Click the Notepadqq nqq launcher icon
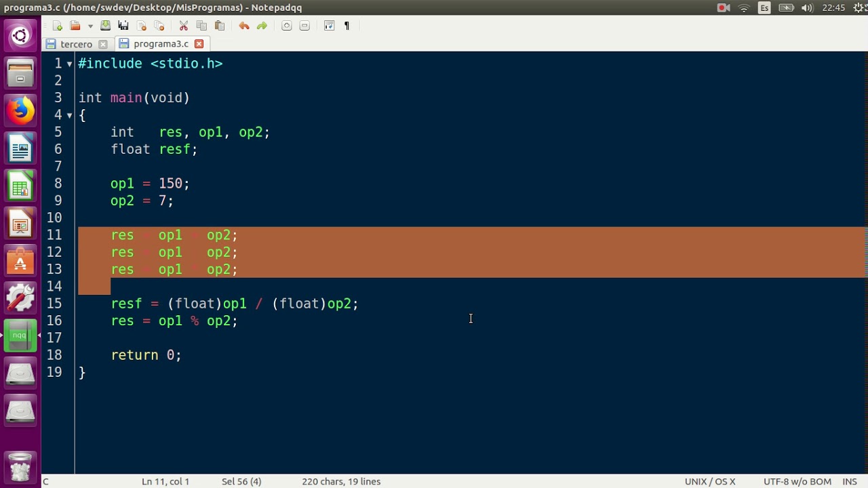 pyautogui.click(x=20, y=335)
